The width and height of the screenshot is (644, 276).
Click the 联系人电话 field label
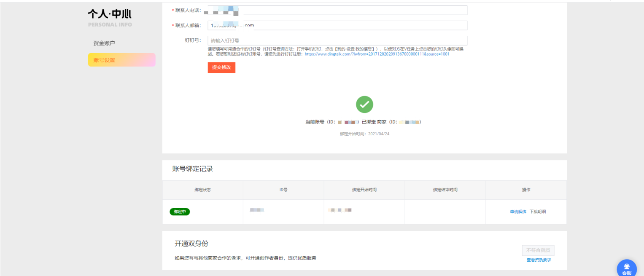pos(186,10)
